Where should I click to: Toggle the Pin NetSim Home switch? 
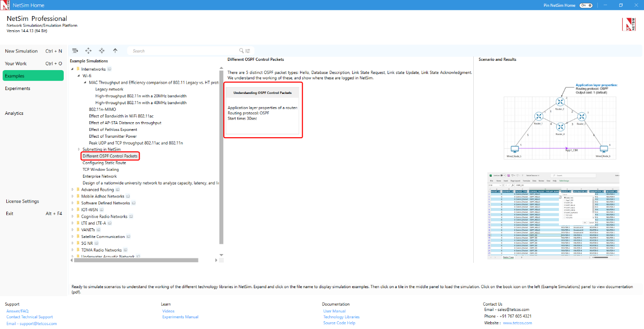click(x=586, y=5)
